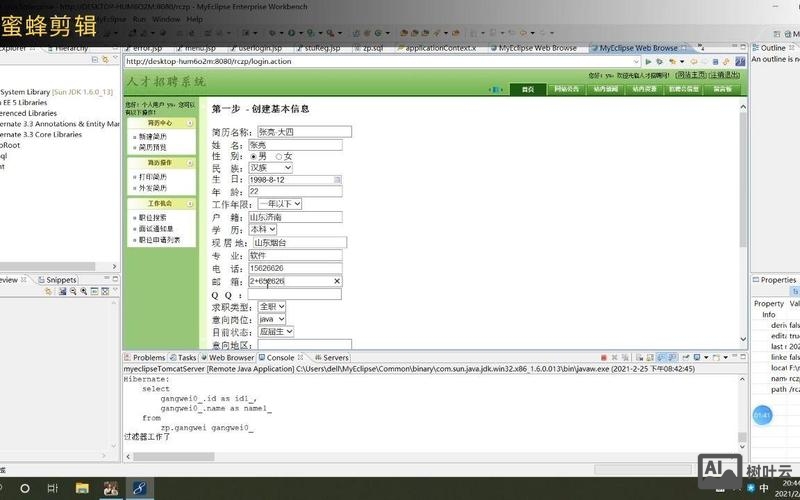This screenshot has width=800, height=500.
Task: Click the 新建简历 sidebar link
Action: pos(153,137)
